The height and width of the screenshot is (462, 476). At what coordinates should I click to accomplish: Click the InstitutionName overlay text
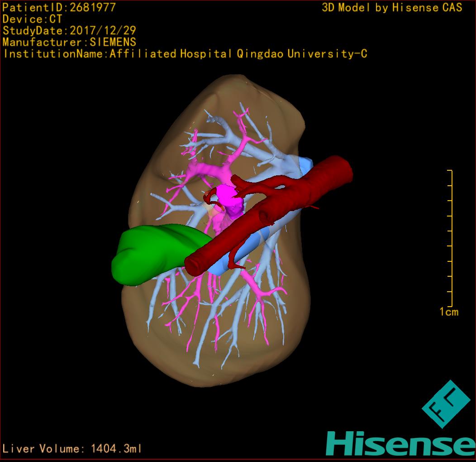point(185,54)
